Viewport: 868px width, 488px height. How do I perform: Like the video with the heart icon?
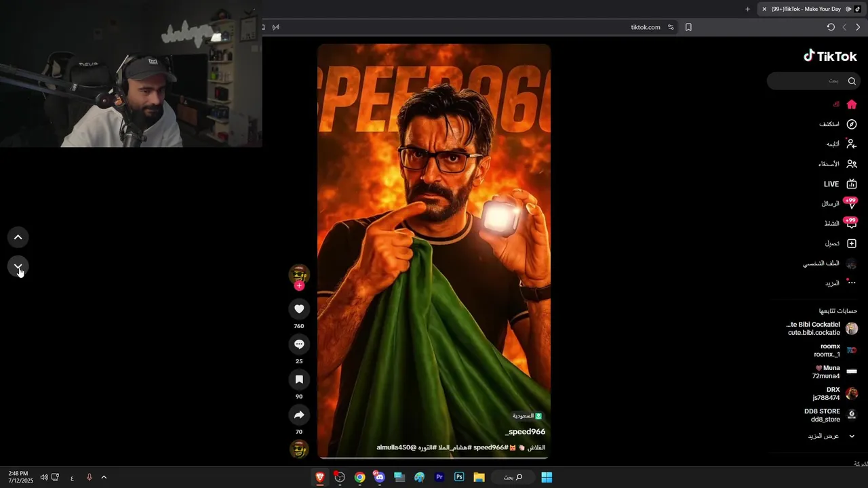coord(299,309)
